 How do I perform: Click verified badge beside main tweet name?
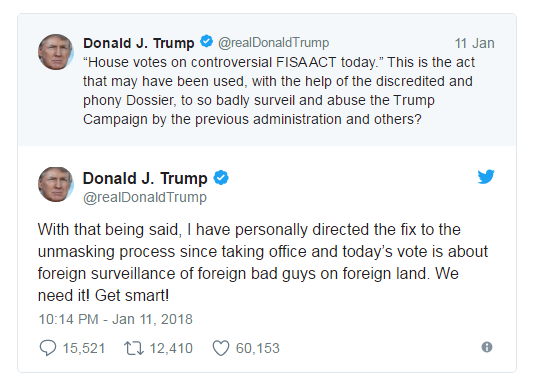coord(221,177)
